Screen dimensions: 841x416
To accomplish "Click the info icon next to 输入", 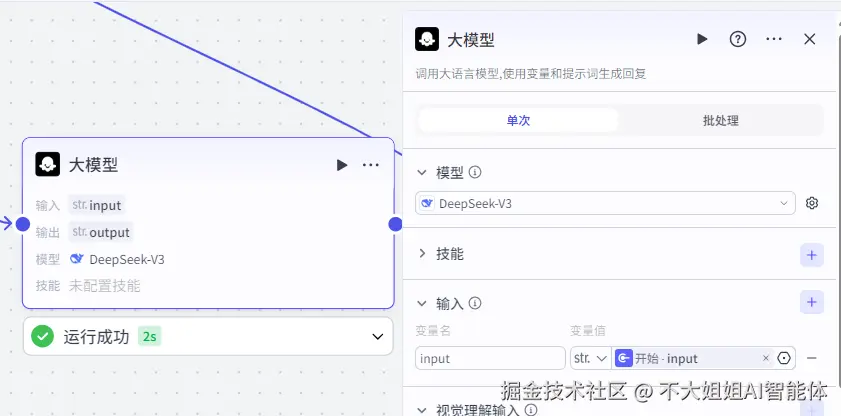I will [475, 303].
